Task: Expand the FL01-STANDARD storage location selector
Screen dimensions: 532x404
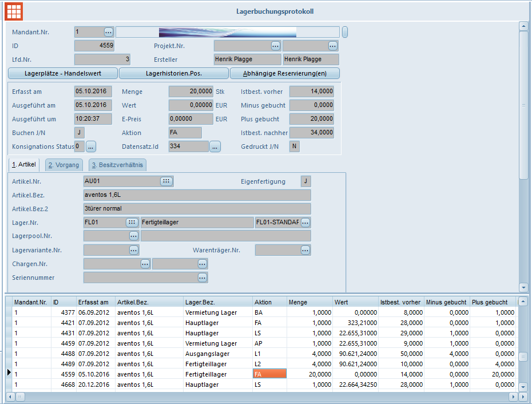Action: click(305, 223)
